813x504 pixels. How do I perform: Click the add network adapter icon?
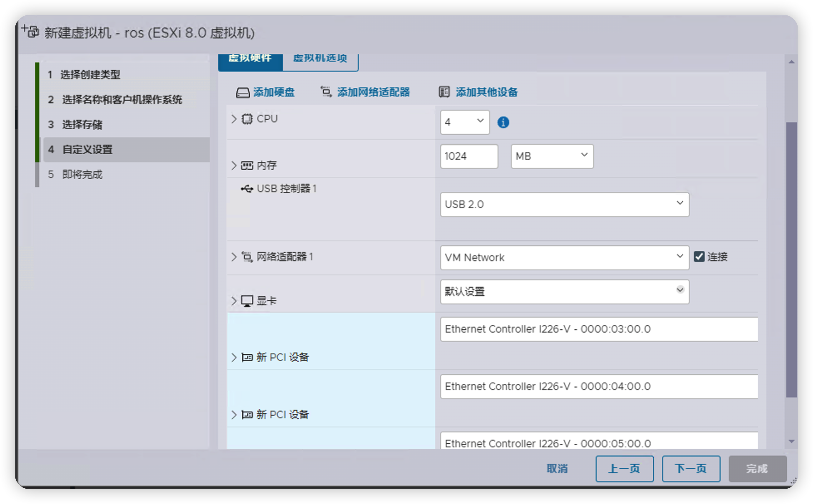pos(326,92)
